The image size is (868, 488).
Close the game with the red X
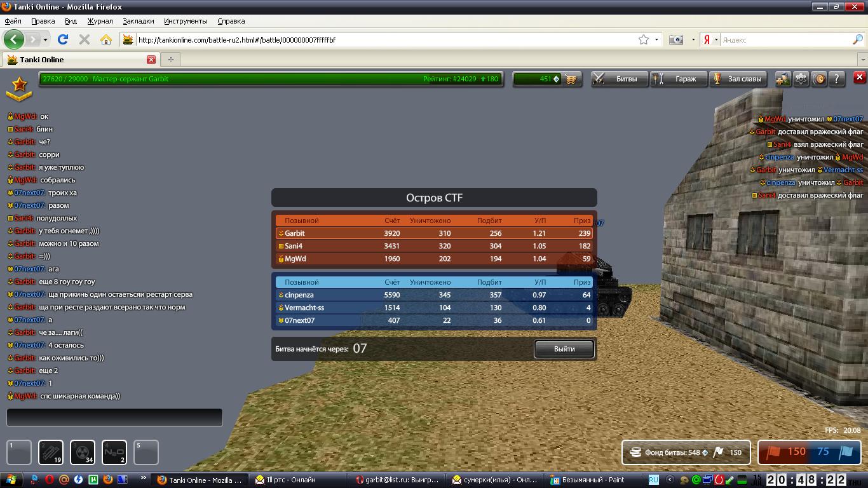tap(859, 77)
